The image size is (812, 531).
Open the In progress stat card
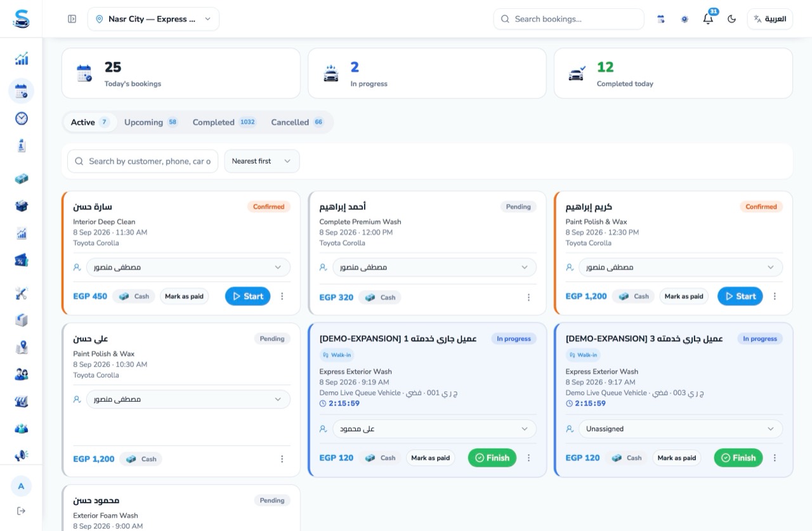tap(427, 74)
